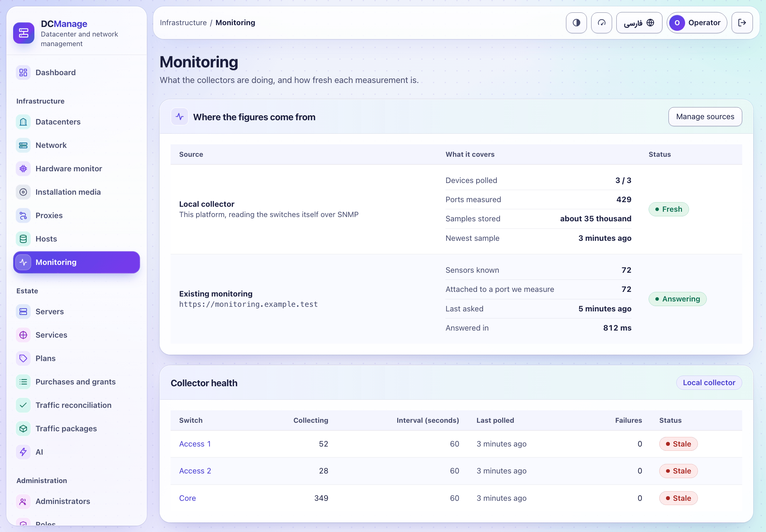This screenshot has width=766, height=532.
Task: Open the Operator profile button
Action: [697, 23]
